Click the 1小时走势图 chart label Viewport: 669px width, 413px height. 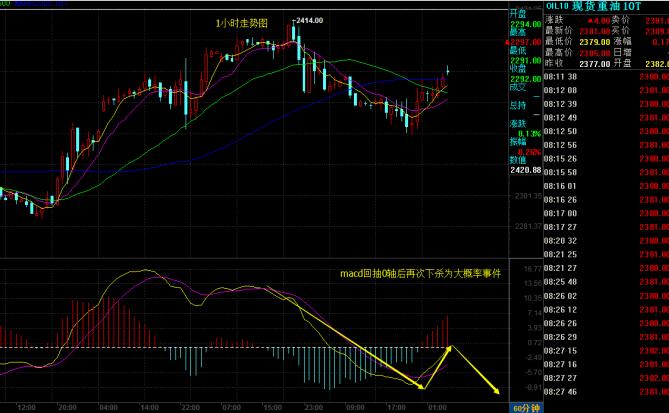241,23
